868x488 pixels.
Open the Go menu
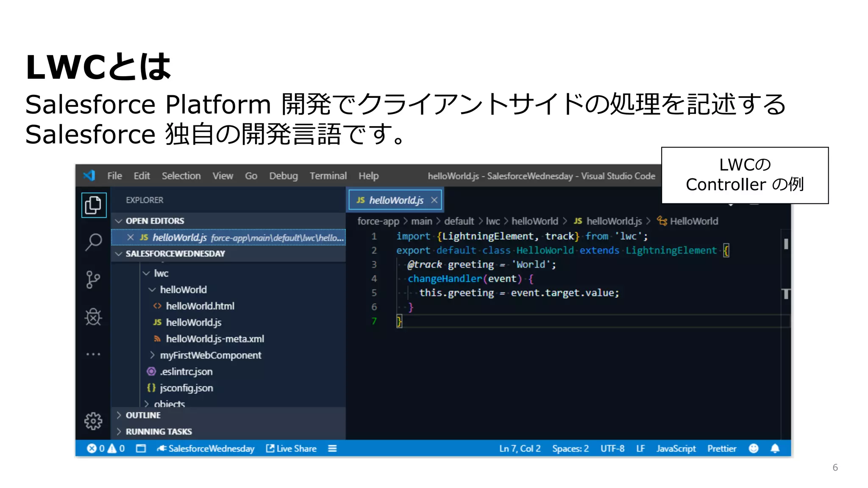[251, 176]
